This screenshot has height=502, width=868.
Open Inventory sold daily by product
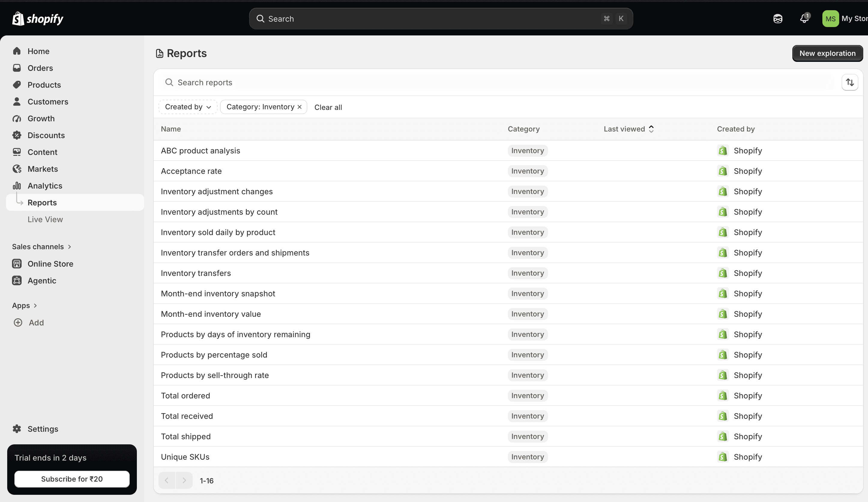[x=218, y=232]
